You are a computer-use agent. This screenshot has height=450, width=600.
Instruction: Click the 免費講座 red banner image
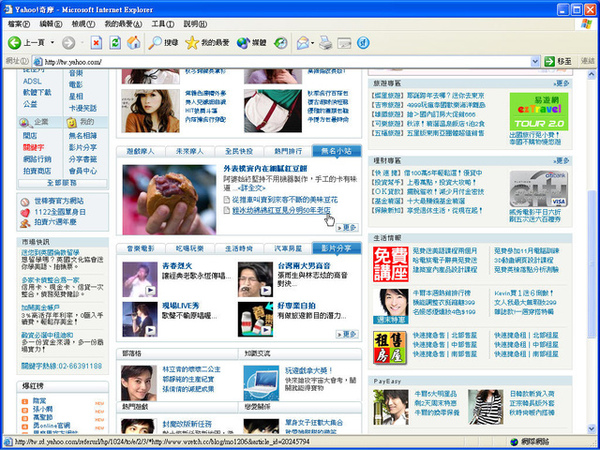point(391,264)
